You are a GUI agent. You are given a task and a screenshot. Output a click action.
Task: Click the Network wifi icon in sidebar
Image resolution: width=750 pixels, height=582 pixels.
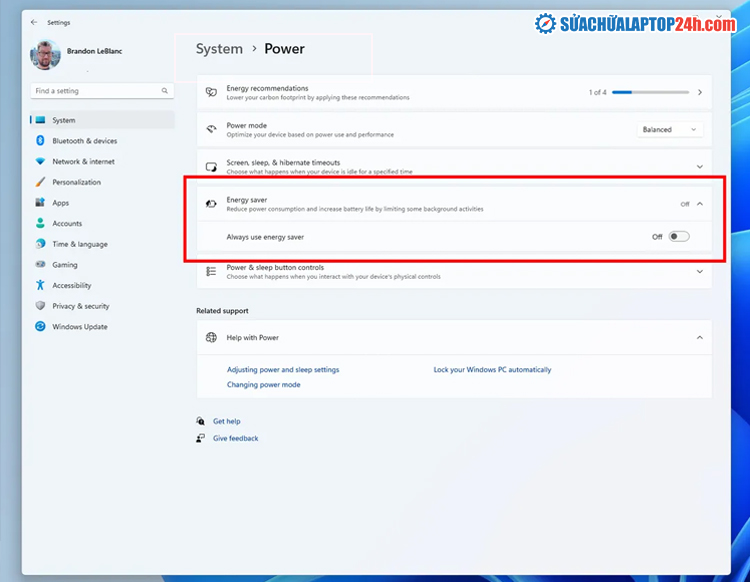coord(40,161)
